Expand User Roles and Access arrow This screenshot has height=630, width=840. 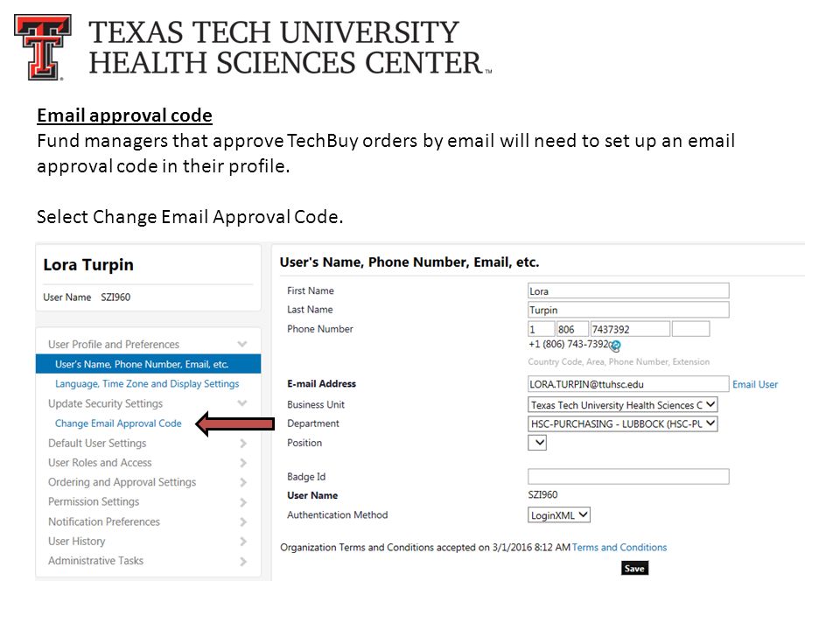point(243,463)
